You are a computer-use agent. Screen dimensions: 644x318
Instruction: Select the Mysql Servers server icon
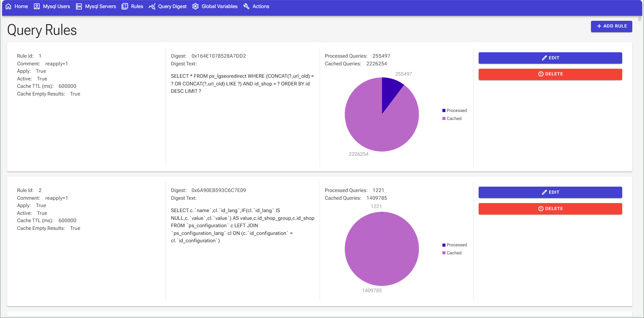[79, 6]
